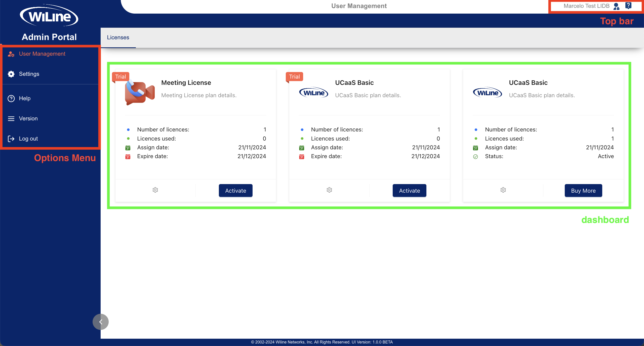Activate the Meeting License
This screenshot has height=346, width=644.
click(x=236, y=191)
